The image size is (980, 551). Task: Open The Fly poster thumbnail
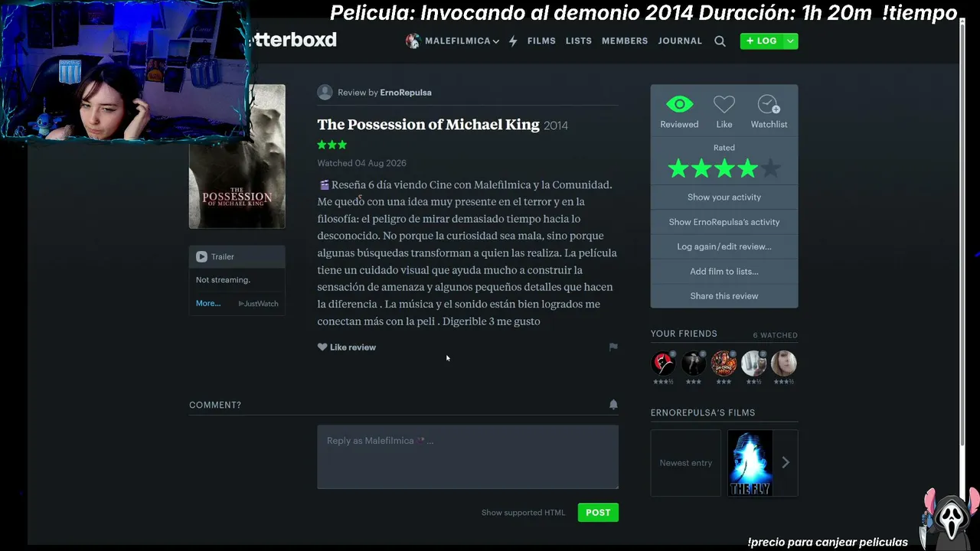click(x=750, y=463)
